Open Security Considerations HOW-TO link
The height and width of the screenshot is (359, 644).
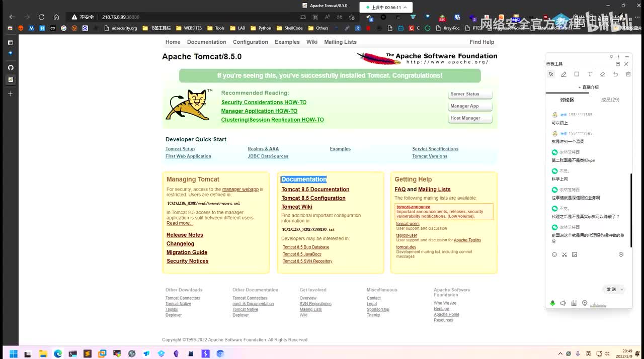click(264, 102)
